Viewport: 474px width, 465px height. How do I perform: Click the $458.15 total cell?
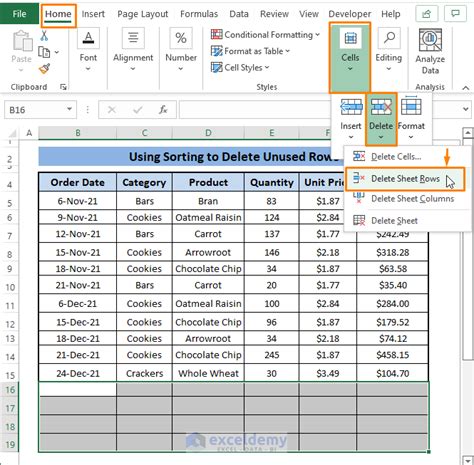tap(393, 355)
